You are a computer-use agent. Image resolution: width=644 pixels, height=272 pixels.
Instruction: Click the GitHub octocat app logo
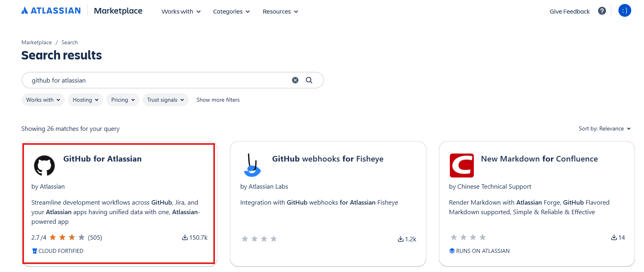tap(44, 166)
